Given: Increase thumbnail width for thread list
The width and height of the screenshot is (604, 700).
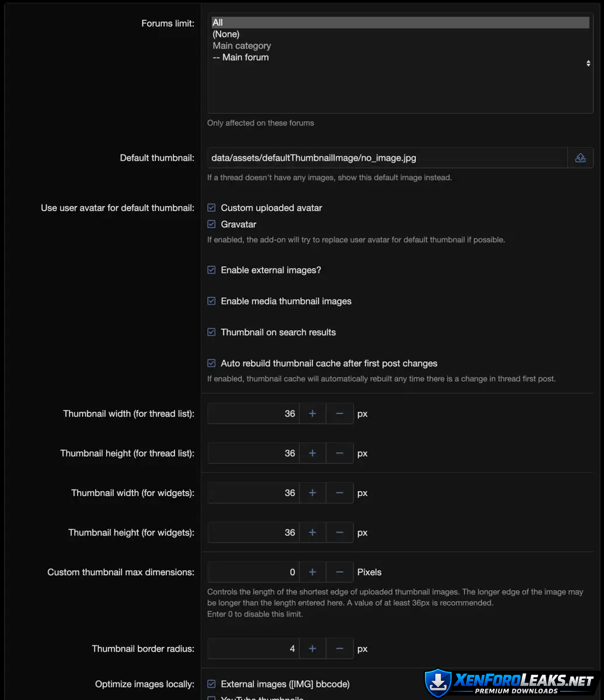Looking at the screenshot, I should (312, 414).
